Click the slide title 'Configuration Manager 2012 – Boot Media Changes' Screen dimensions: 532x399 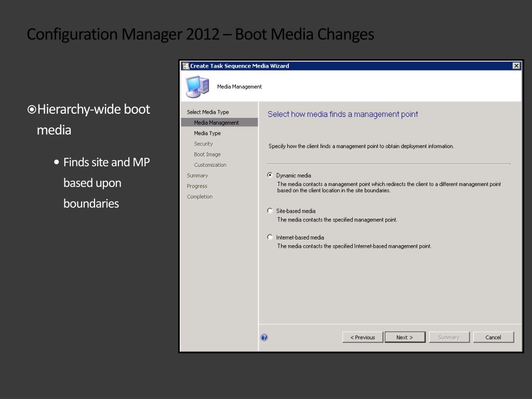pos(200,35)
